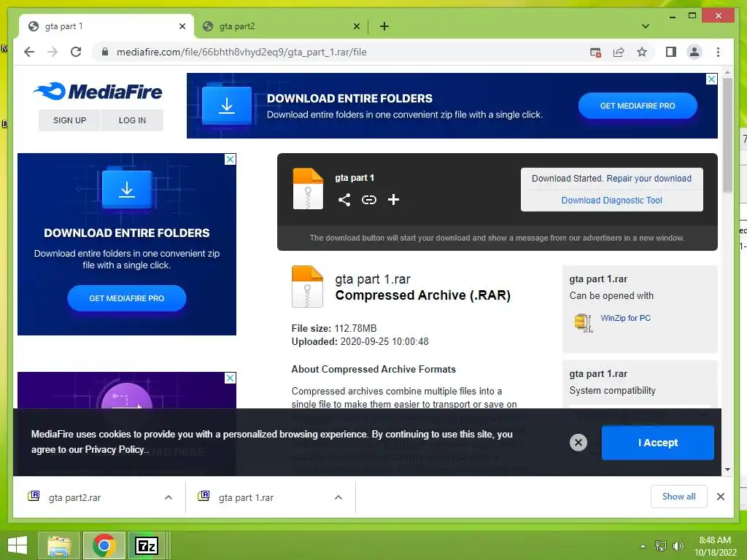Click the MediaFire logo
This screenshot has height=560, width=747.
pyautogui.click(x=98, y=91)
